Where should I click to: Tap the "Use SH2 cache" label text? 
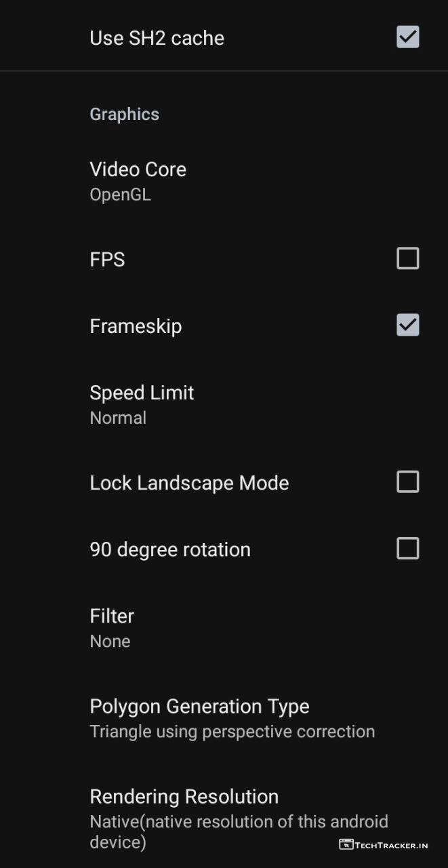pos(157,38)
